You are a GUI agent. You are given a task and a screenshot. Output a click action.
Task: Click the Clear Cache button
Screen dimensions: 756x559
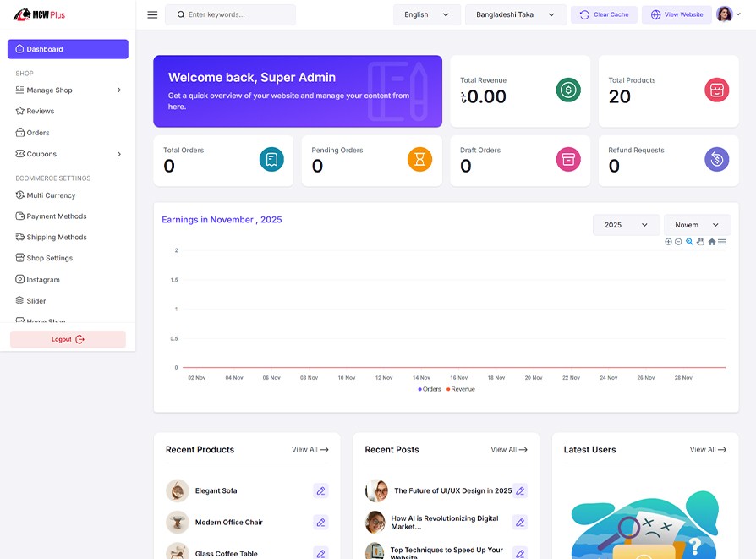point(604,14)
